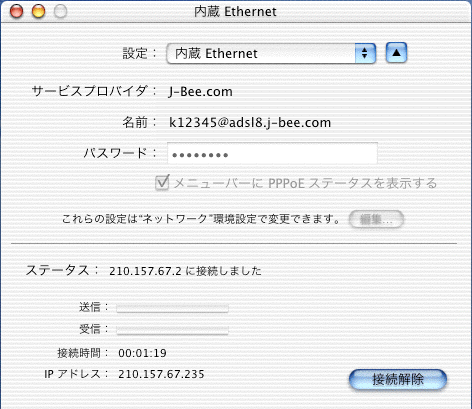Image resolution: width=472 pixels, height=409 pixels.
Task: Click the J-Bee.com service provider text
Action: 200,91
